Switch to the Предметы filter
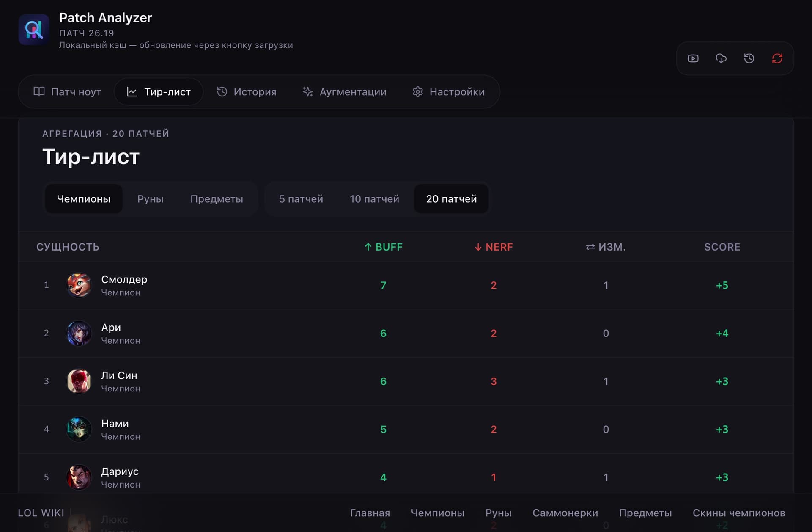This screenshot has width=812, height=532. pyautogui.click(x=217, y=199)
